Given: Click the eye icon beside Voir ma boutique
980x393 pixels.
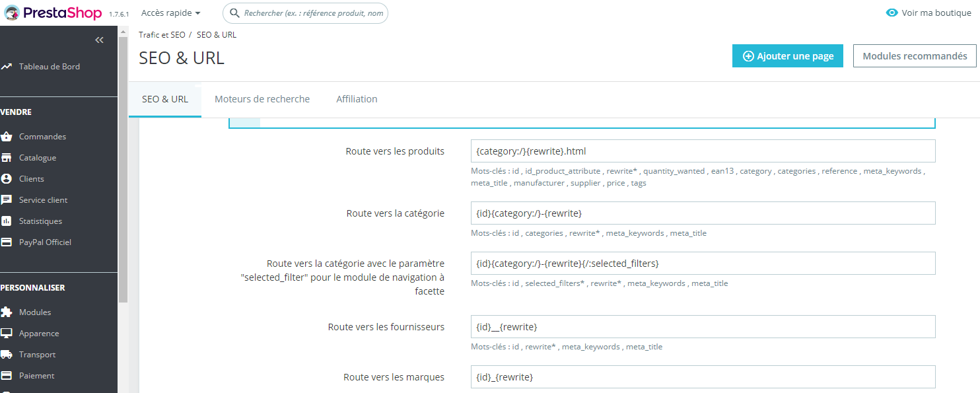Looking at the screenshot, I should click(x=892, y=13).
